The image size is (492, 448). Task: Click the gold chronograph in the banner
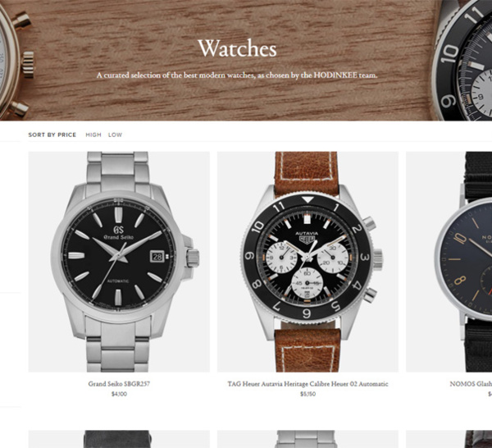(x=16, y=62)
